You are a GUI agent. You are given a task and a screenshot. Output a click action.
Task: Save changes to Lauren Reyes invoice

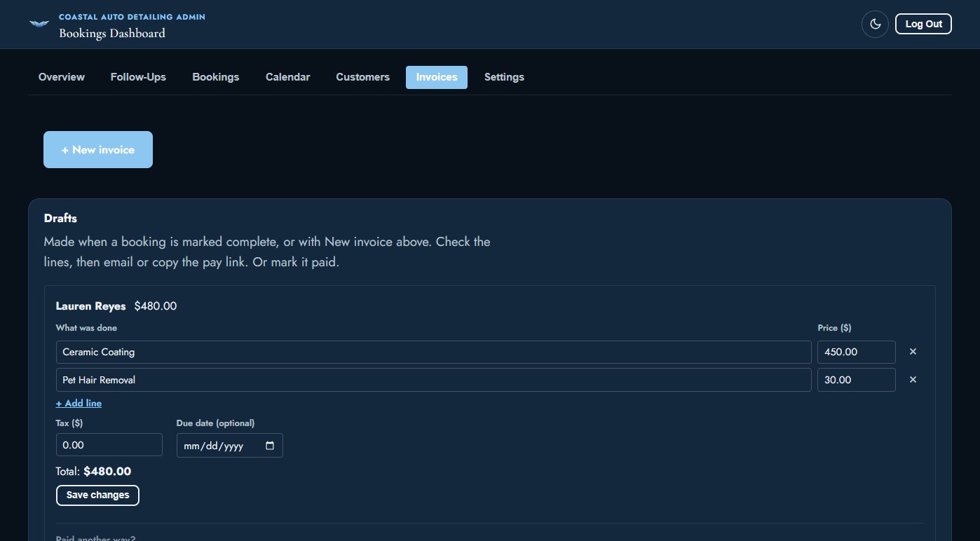pos(97,495)
